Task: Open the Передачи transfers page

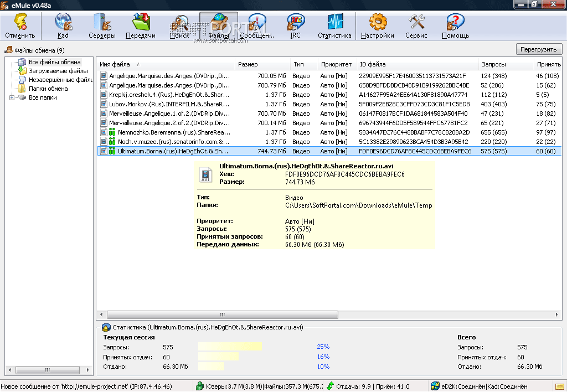Action: coord(141,26)
